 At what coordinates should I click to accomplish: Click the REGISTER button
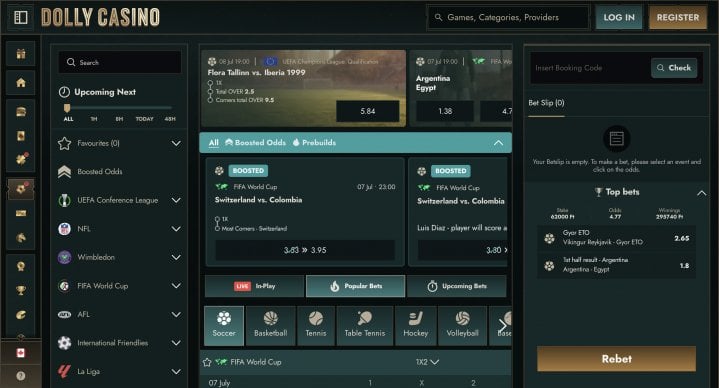tap(678, 17)
